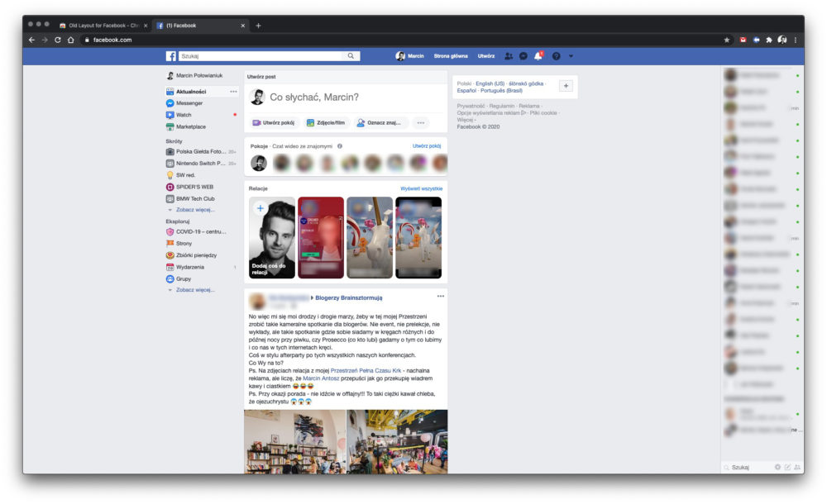Click the Co słychać, Marcin? post box
The image size is (827, 504).
tap(346, 97)
